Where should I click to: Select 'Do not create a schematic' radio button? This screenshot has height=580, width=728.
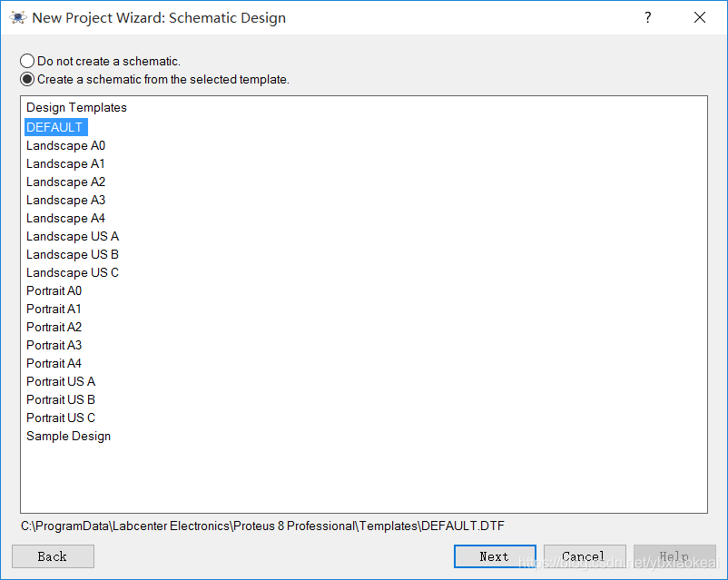click(x=27, y=61)
